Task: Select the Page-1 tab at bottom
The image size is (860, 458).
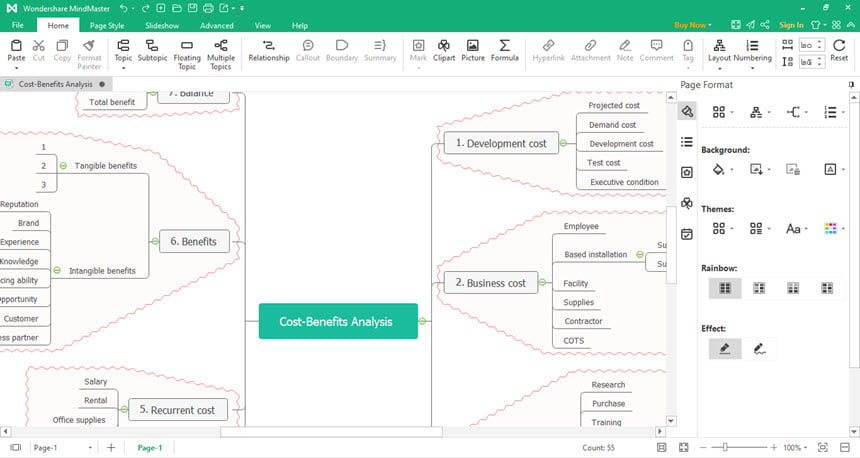Action: 150,448
